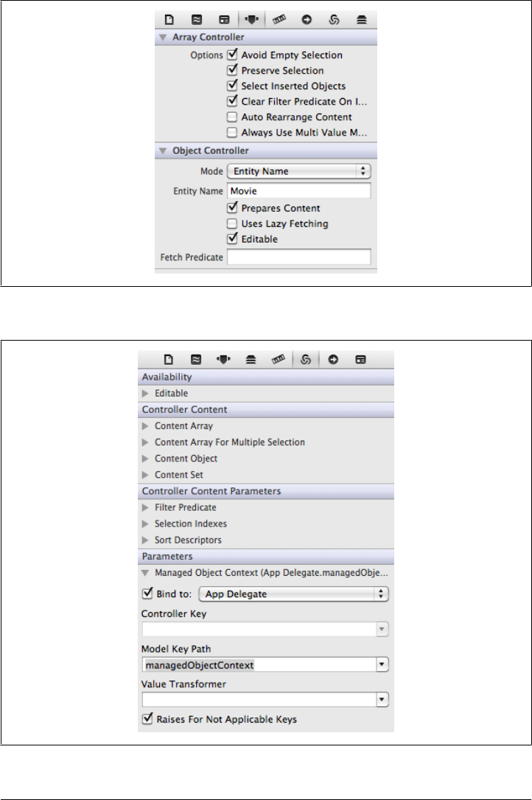
Task: Toggle Prepares Content checkbox
Action: coord(232,208)
